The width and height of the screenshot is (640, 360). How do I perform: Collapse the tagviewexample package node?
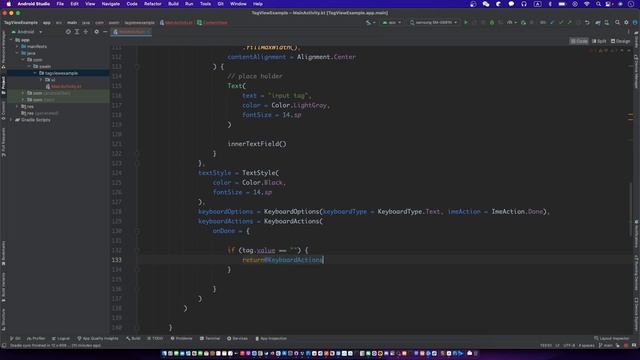(35, 73)
